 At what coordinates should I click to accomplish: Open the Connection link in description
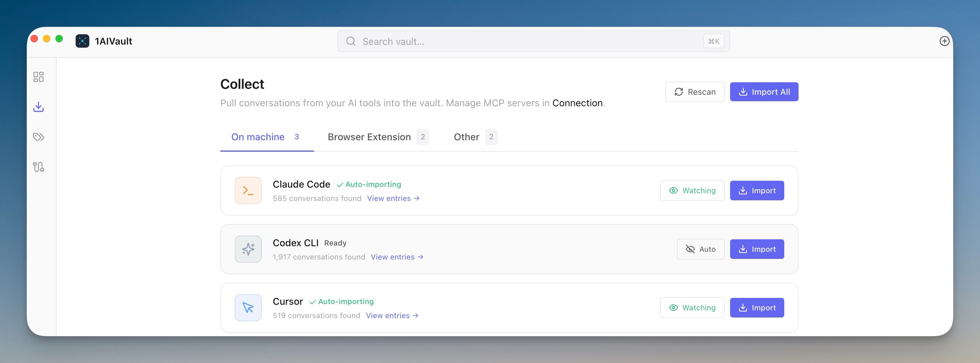click(577, 103)
